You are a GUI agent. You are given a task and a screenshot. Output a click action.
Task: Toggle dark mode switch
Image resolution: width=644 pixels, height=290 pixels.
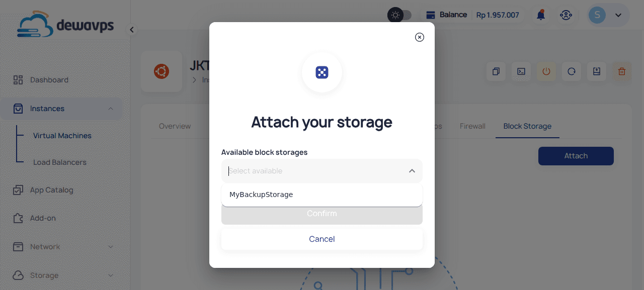(400, 15)
